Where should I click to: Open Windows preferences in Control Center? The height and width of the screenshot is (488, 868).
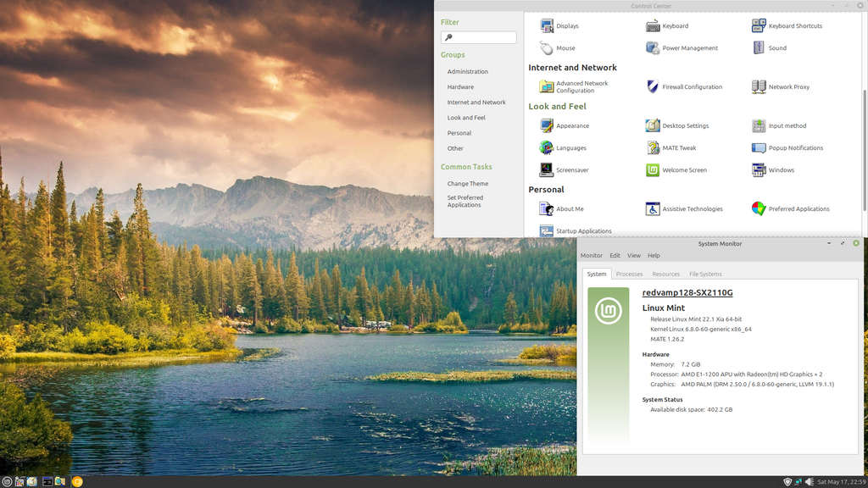(773, 169)
